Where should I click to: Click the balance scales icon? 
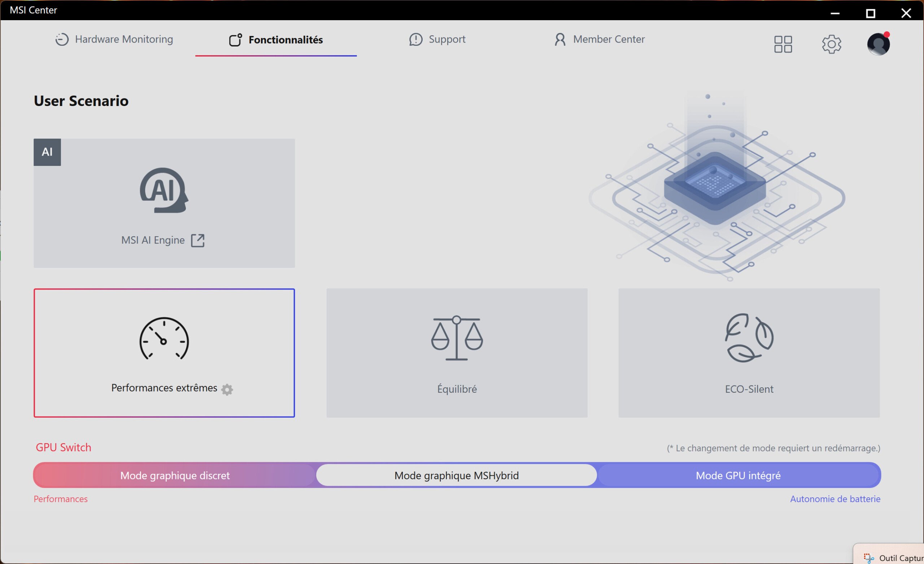[x=456, y=338]
